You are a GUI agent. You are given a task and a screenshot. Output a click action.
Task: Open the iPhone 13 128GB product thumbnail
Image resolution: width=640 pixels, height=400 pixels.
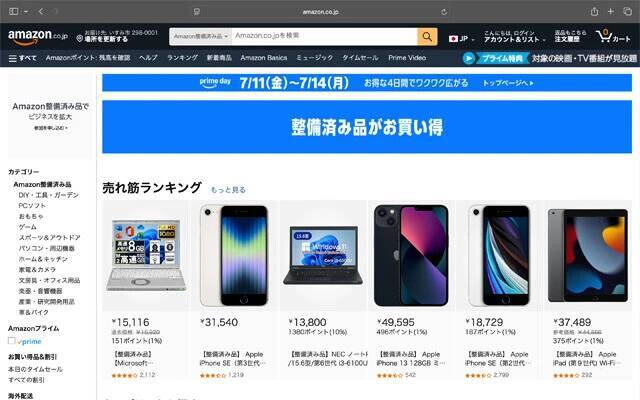(x=411, y=256)
